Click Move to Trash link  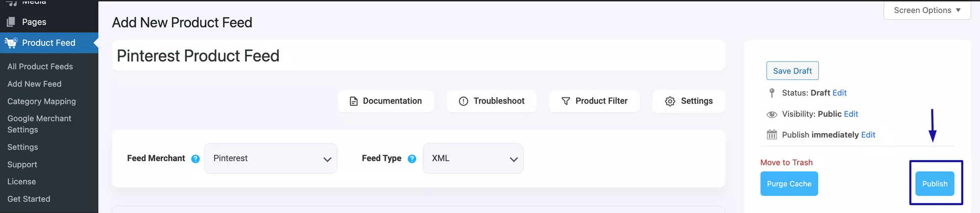point(786,163)
